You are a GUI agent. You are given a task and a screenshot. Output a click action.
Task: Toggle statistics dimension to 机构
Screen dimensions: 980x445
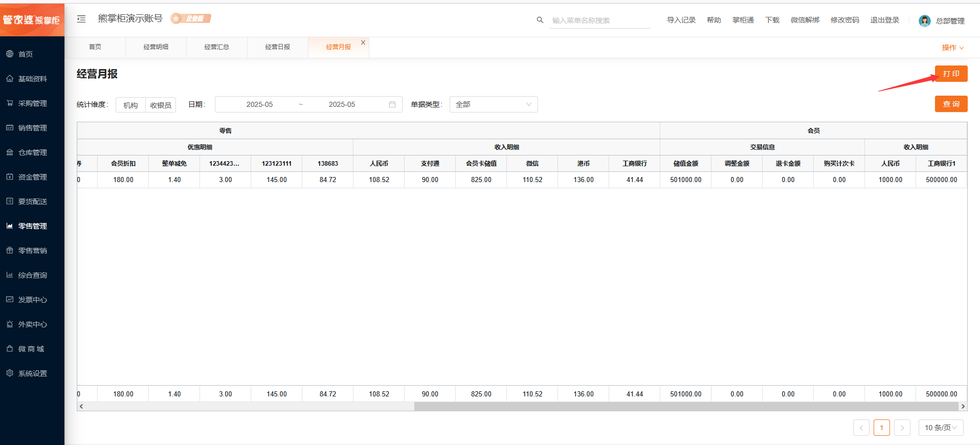click(130, 105)
